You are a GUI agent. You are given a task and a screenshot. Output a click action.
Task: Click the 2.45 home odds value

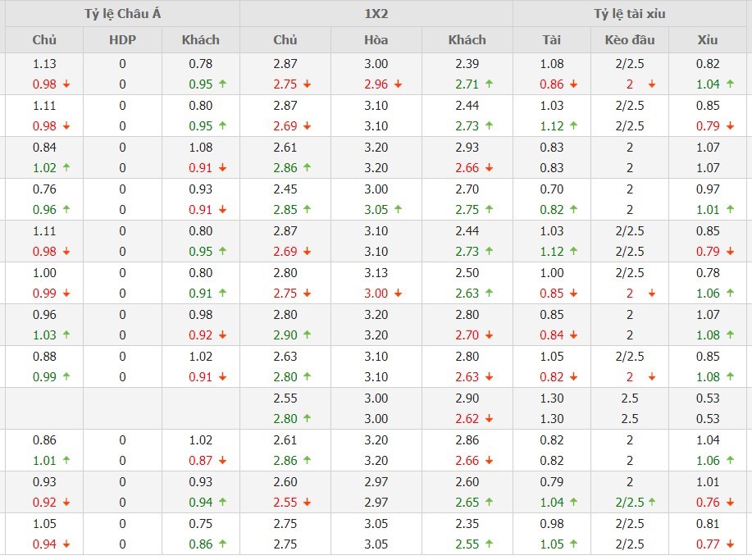285,189
